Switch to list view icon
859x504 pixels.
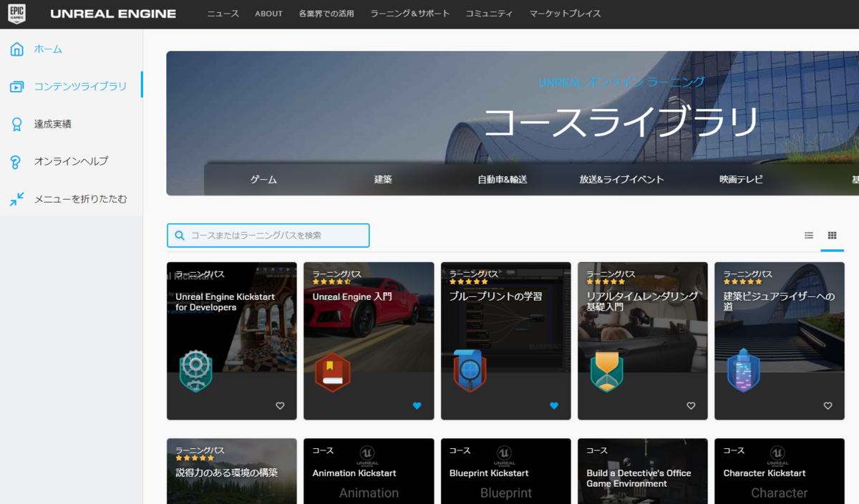(x=809, y=235)
